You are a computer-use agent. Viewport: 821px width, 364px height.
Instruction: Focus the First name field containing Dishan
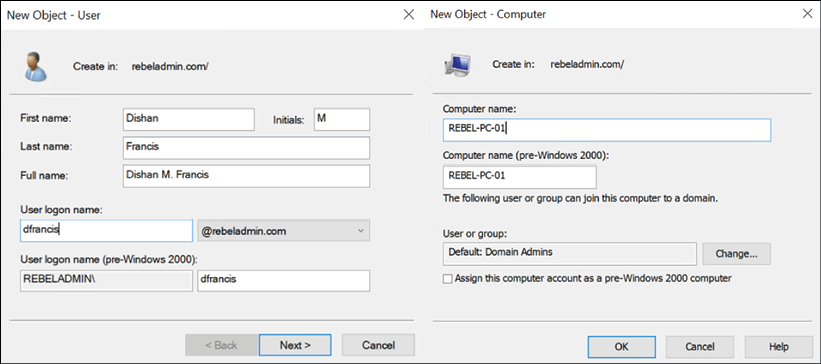tap(188, 119)
